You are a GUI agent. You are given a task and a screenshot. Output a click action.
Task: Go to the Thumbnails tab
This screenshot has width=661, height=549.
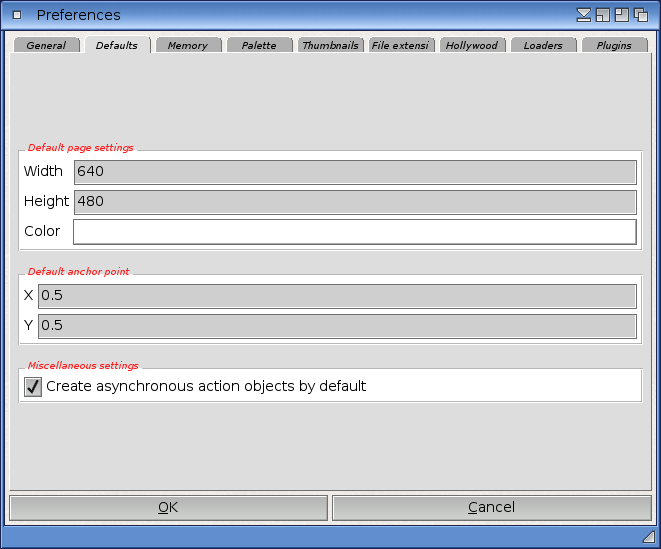tap(330, 46)
